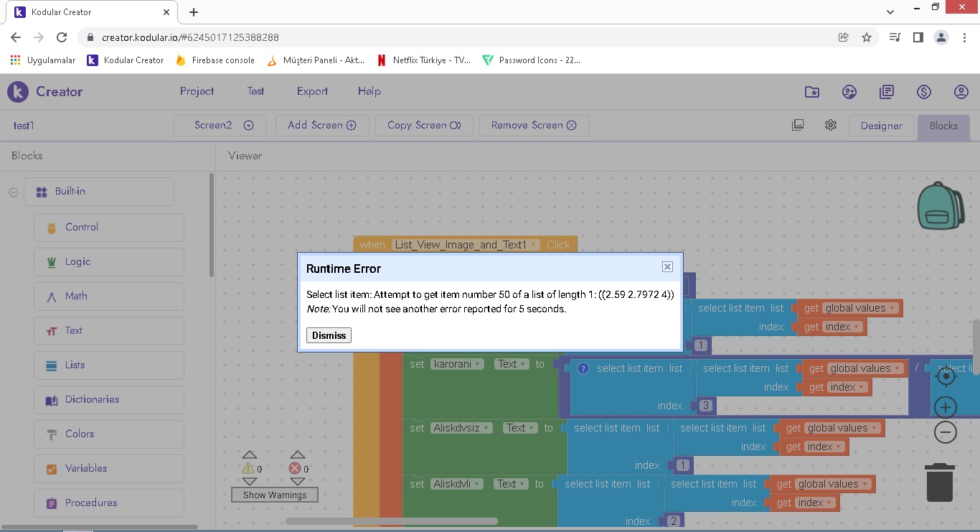Close the Runtime Error dialog with X
Viewport: 980px width, 532px height.
point(667,267)
